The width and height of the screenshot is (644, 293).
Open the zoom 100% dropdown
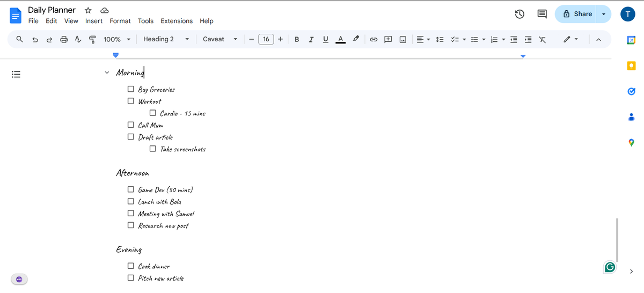pyautogui.click(x=117, y=39)
